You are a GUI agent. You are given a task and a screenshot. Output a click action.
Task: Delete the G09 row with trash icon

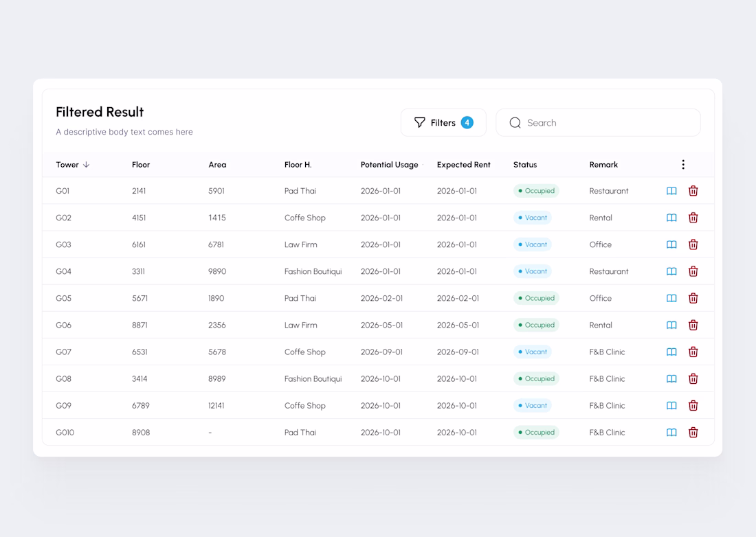[693, 406]
